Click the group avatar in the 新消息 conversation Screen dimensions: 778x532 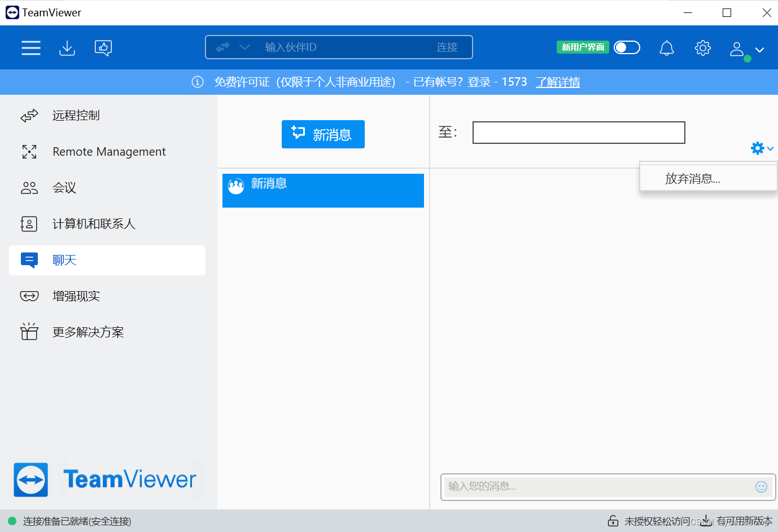(236, 186)
